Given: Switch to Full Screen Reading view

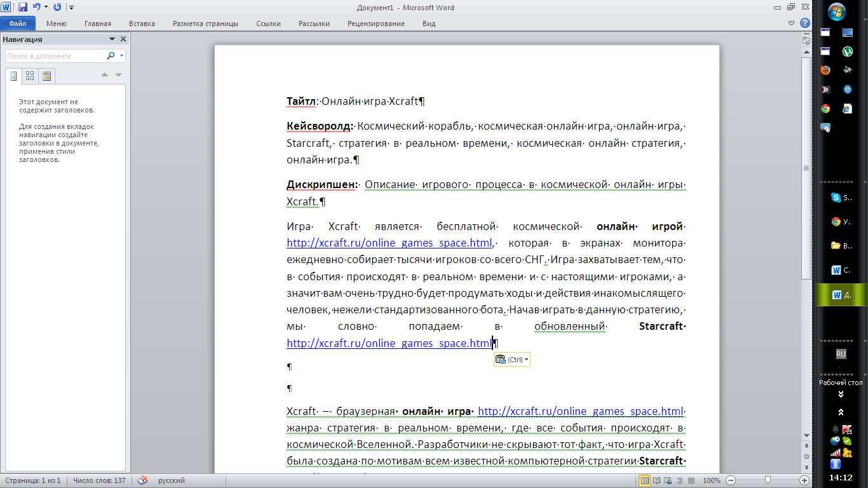Looking at the screenshot, I should 656,480.
